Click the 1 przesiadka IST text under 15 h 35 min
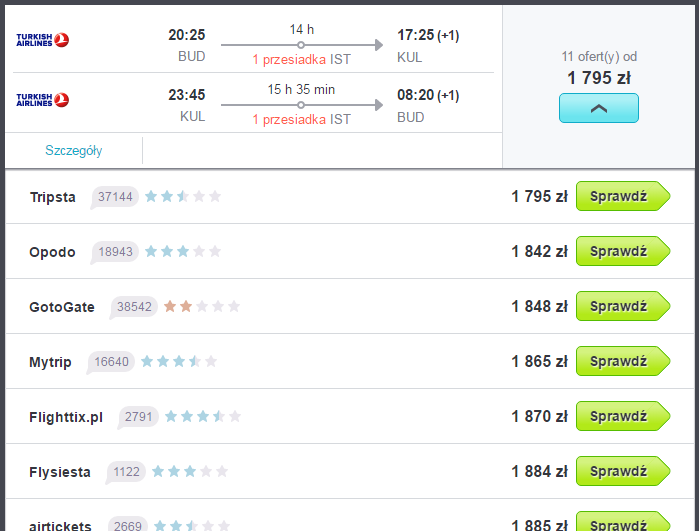The height and width of the screenshot is (531, 699). [301, 119]
